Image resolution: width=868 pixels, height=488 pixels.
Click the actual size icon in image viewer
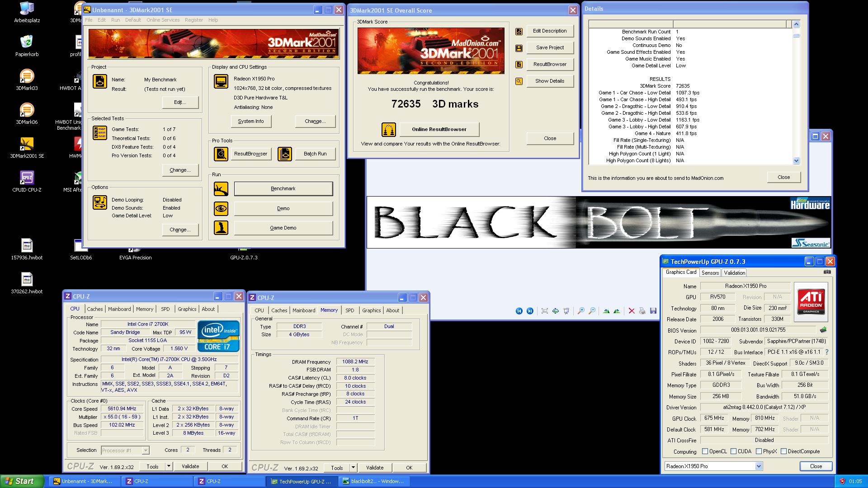[556, 311]
